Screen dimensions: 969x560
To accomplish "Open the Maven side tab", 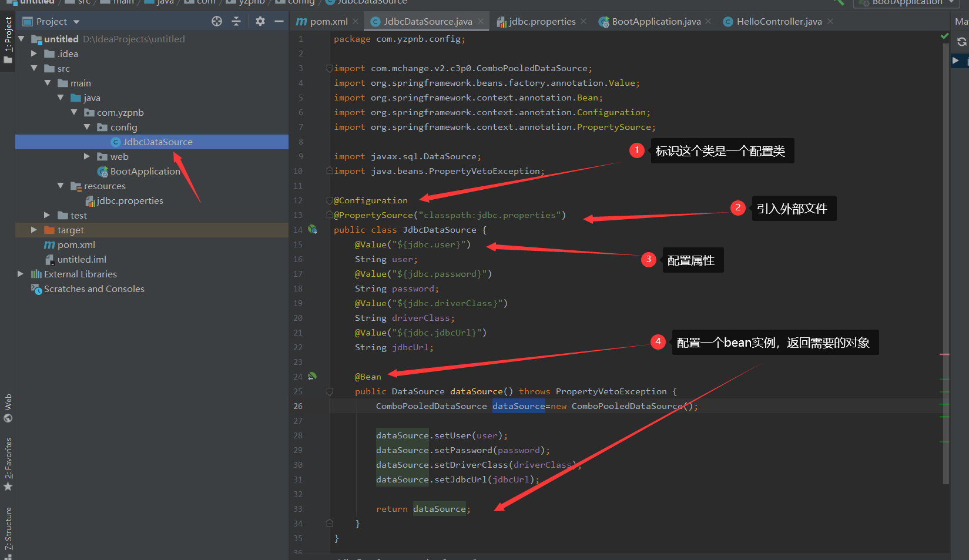I will [961, 21].
